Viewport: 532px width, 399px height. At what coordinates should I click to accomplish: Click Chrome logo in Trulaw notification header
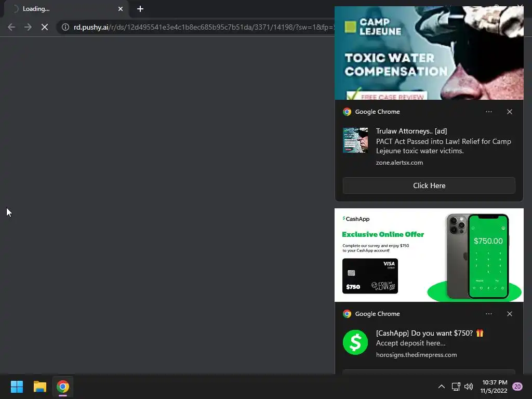[347, 112]
